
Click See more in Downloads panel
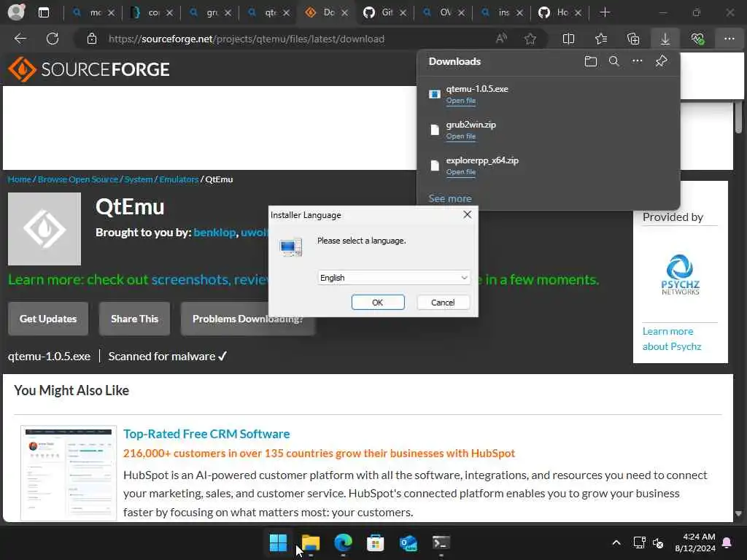click(x=449, y=198)
